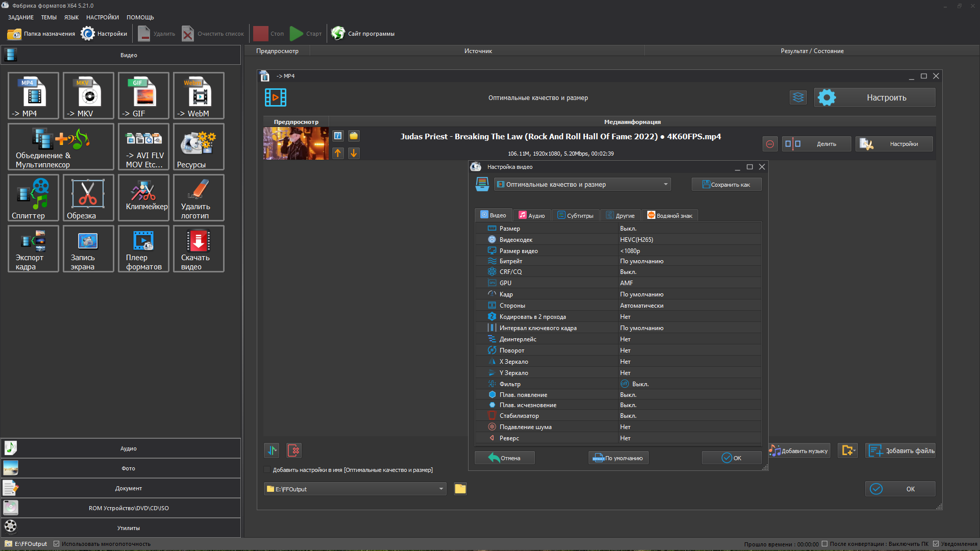Click the Настроить button
This screenshot has height=551, width=980.
click(x=875, y=97)
